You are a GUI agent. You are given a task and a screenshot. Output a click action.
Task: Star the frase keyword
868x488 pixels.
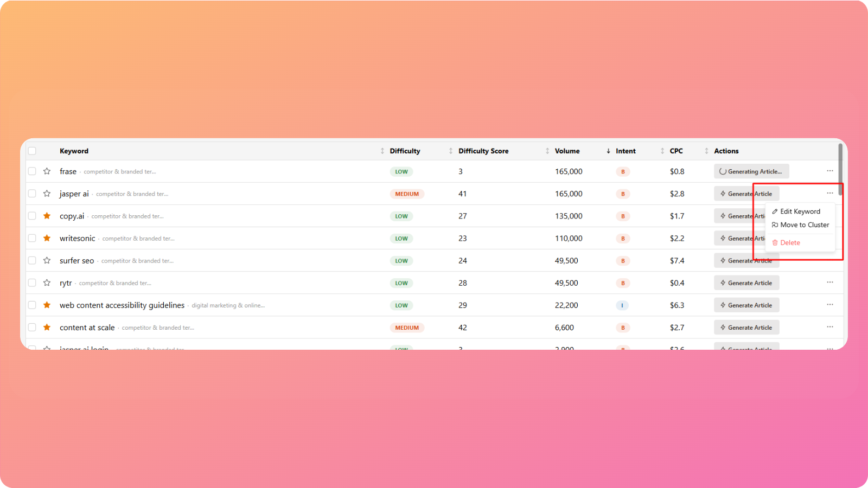(x=47, y=171)
